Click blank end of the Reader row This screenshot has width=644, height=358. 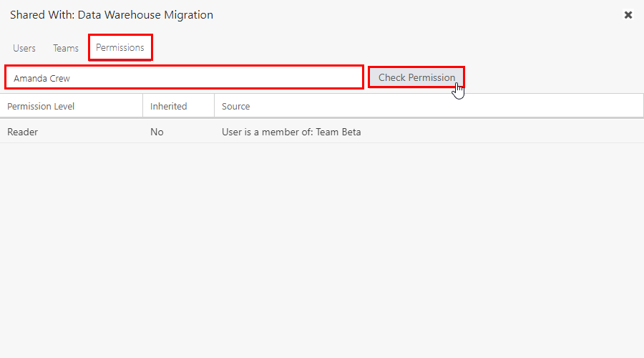click(502, 132)
